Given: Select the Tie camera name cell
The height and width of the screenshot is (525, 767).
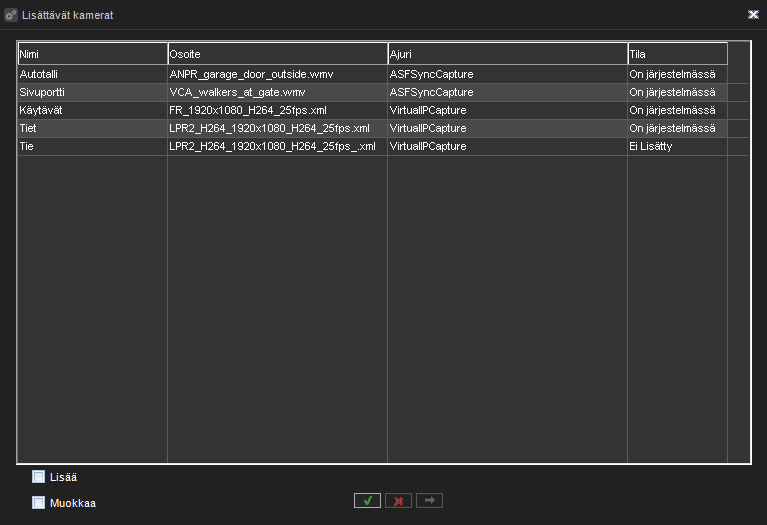Looking at the screenshot, I should pyautogui.click(x=92, y=146).
